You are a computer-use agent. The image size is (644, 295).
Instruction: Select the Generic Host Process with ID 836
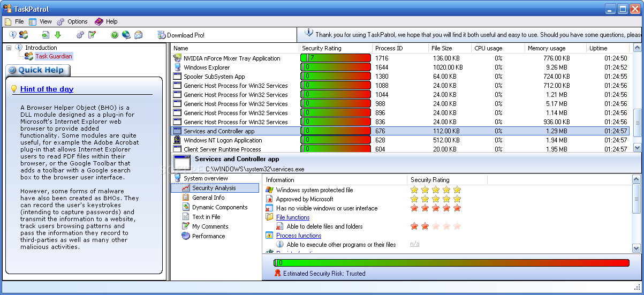pos(401,122)
